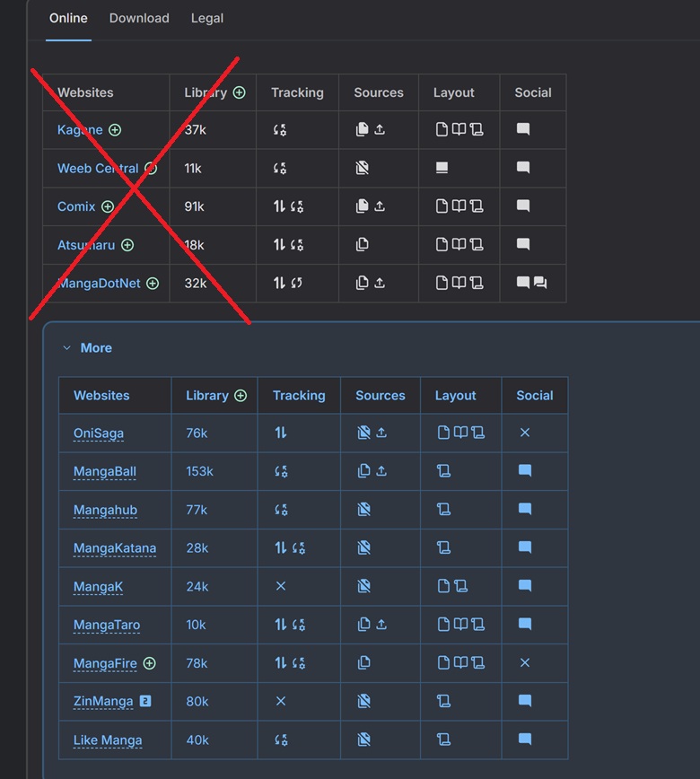Click the plus icon beside MangaFire
This screenshot has height=779, width=700.
click(150, 663)
